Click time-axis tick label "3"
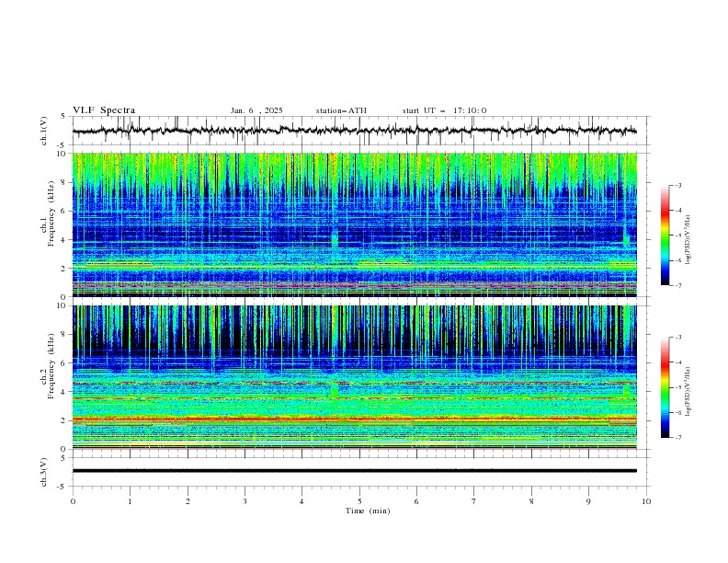This screenshot has width=728, height=563. click(245, 501)
